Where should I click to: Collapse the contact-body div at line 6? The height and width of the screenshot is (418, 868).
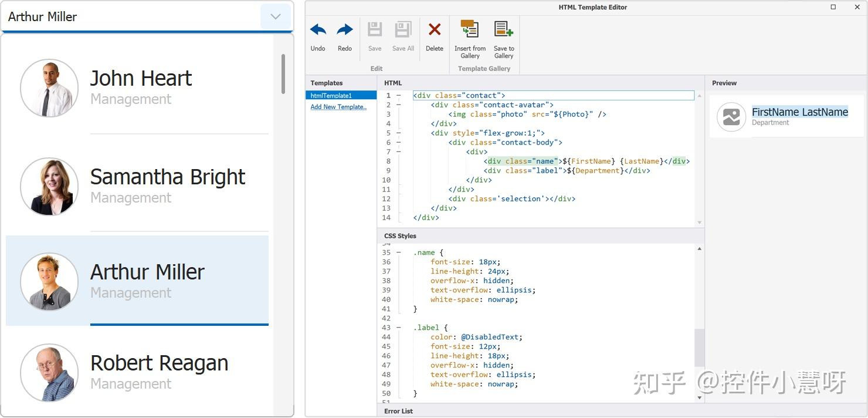(399, 142)
